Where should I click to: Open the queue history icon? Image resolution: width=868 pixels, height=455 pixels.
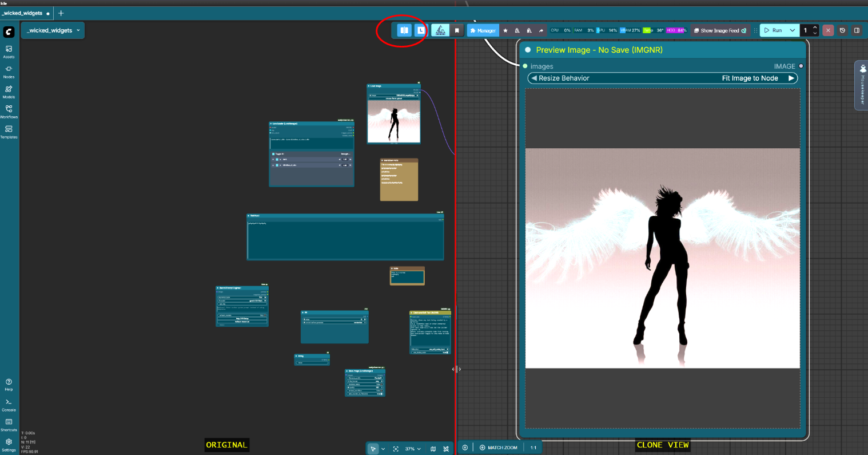[x=842, y=30]
